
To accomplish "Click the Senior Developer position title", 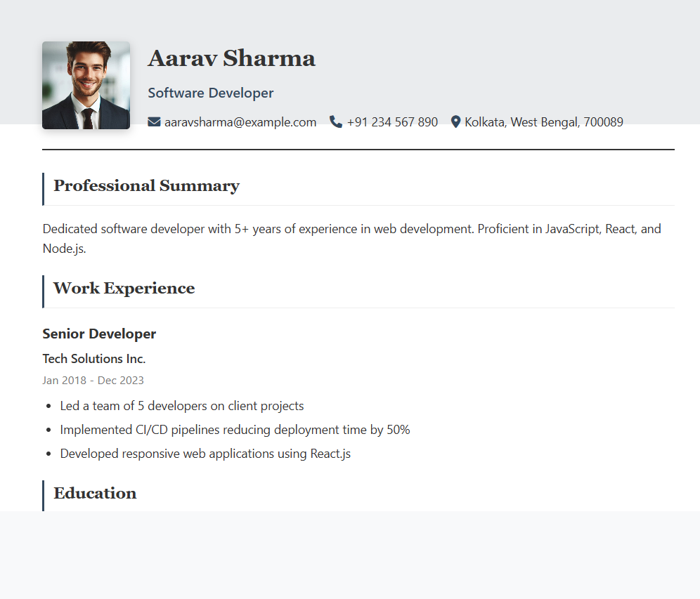I will click(99, 334).
